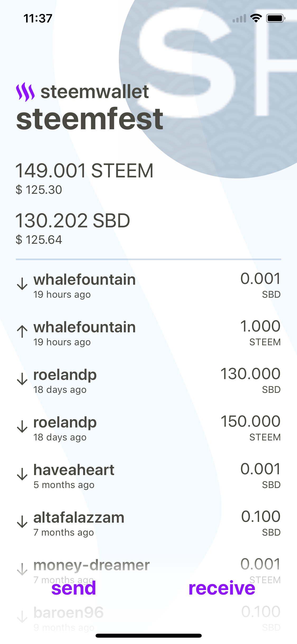Tap the received arrow beside whalefountain 0.001 SBD

pyautogui.click(x=22, y=284)
